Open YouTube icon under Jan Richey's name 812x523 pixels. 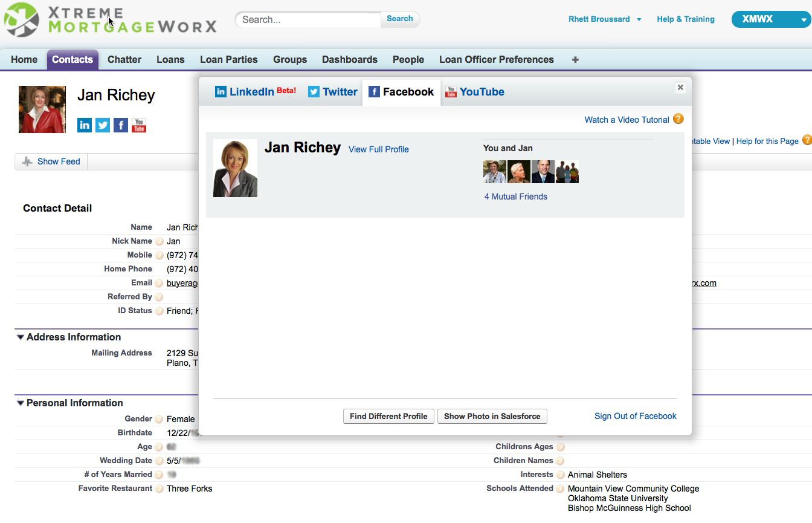139,125
